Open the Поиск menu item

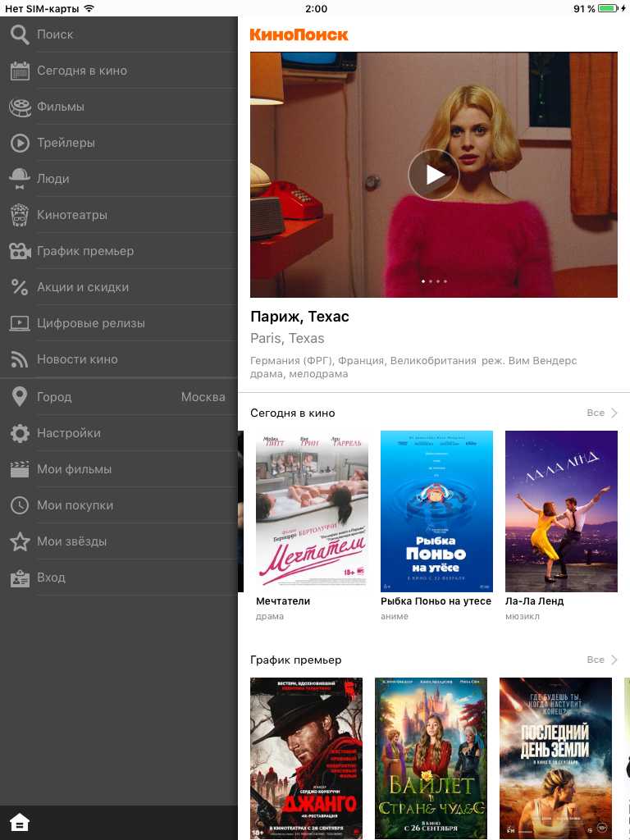118,34
